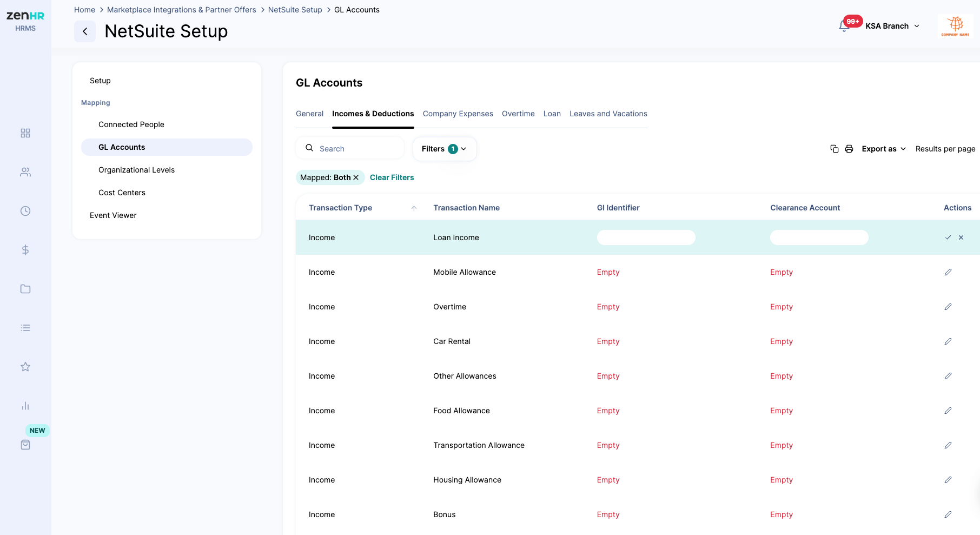Open the dashboard grid icon in sidebar
Viewport: 980px width, 535px height.
click(25, 133)
